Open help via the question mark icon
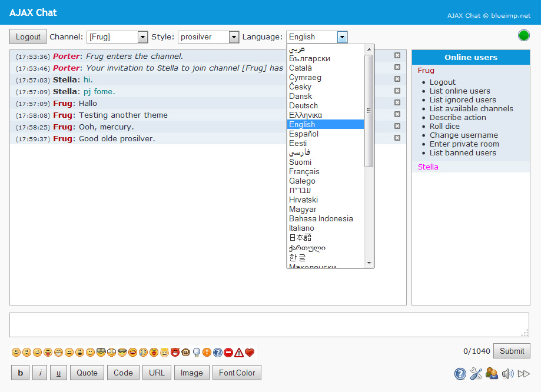The width and height of the screenshot is (541, 392). pyautogui.click(x=460, y=374)
